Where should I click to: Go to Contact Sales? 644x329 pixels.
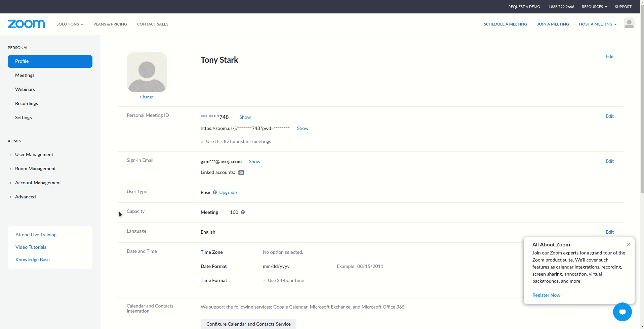153,24
